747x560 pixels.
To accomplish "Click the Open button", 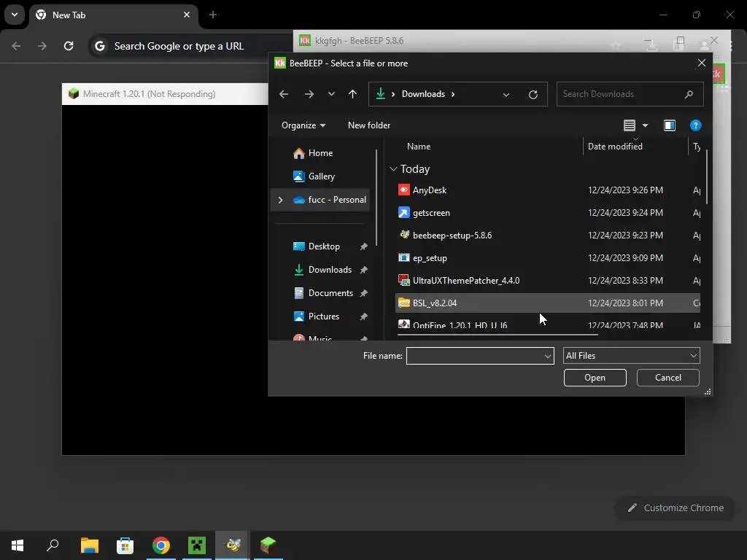I will click(595, 378).
